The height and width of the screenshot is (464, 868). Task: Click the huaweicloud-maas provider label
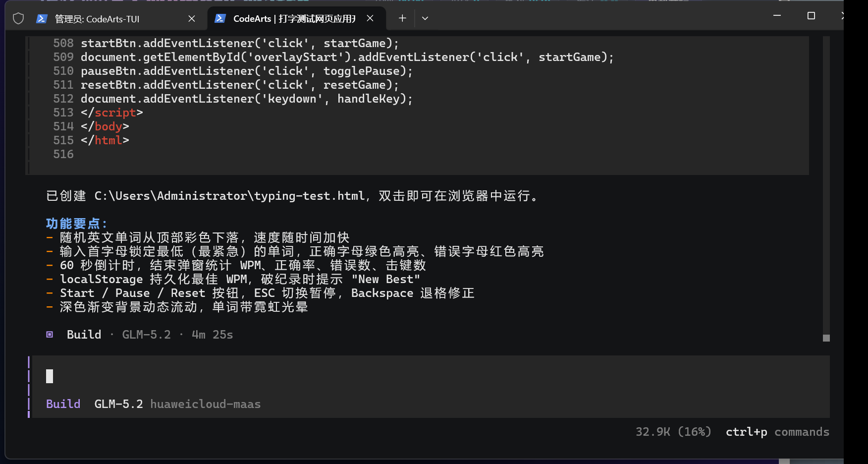click(x=206, y=404)
